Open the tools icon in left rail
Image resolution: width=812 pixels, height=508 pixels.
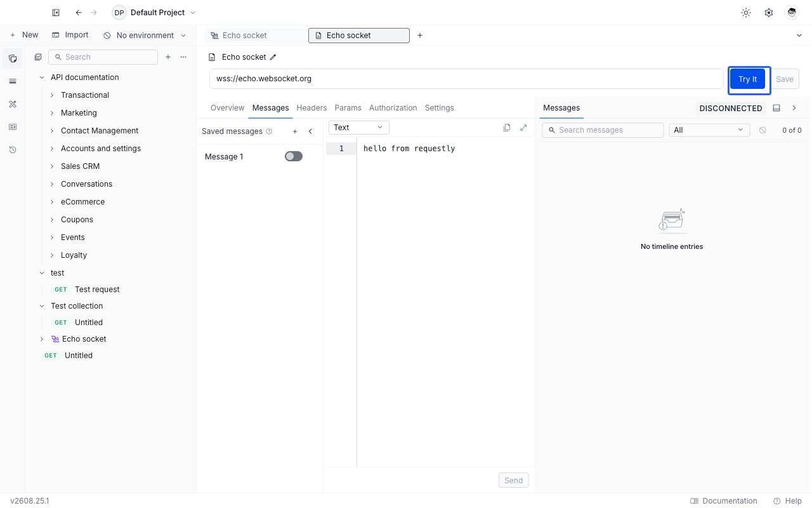click(13, 104)
